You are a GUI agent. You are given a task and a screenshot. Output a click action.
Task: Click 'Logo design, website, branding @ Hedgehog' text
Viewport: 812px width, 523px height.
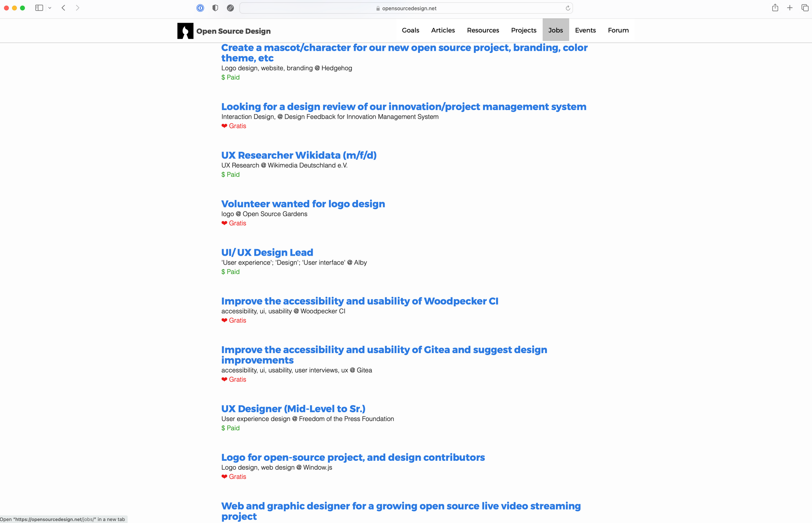pos(287,68)
